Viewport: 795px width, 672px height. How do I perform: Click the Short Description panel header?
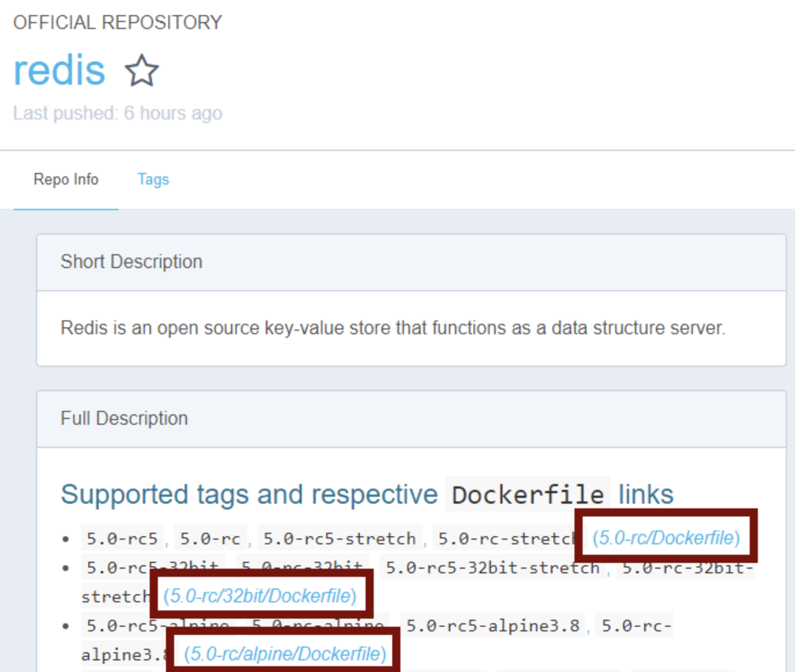[132, 262]
